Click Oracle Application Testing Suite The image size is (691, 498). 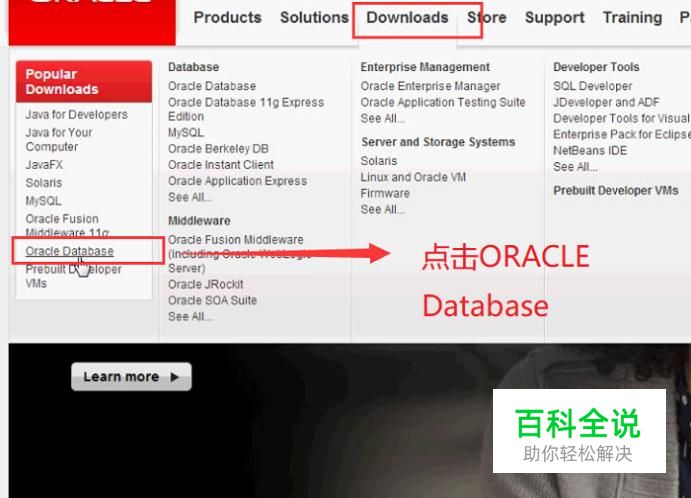443,102
